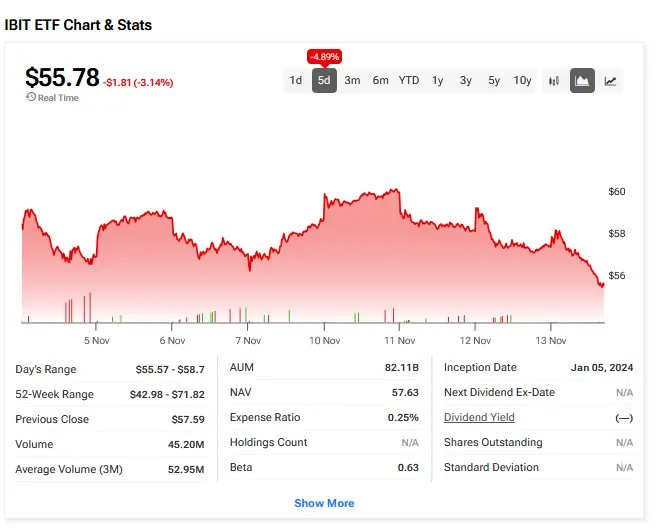Click the Real Time clock icon
The width and height of the screenshot is (657, 532).
[x=31, y=98]
